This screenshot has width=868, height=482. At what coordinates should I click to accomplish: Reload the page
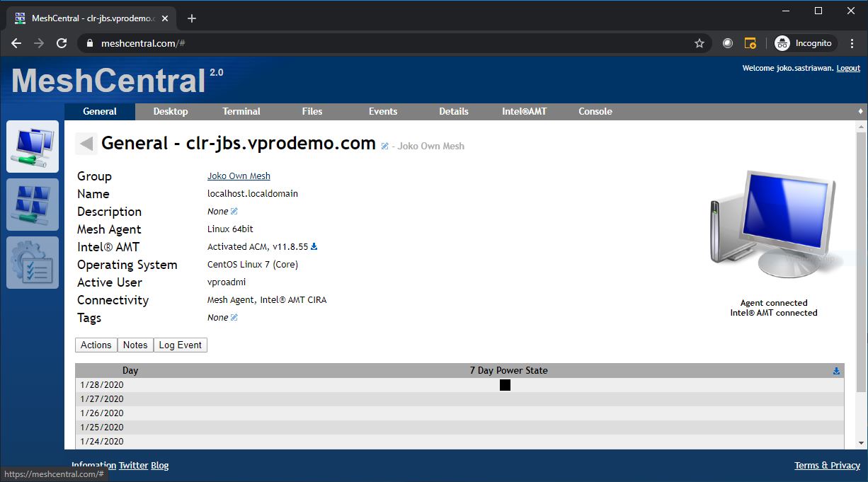(x=62, y=43)
